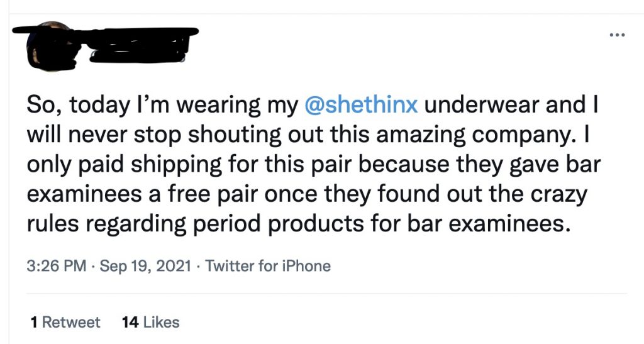Image resolution: width=644 pixels, height=344 pixels.
Task: View the 1 Retweet list
Action: 65,322
